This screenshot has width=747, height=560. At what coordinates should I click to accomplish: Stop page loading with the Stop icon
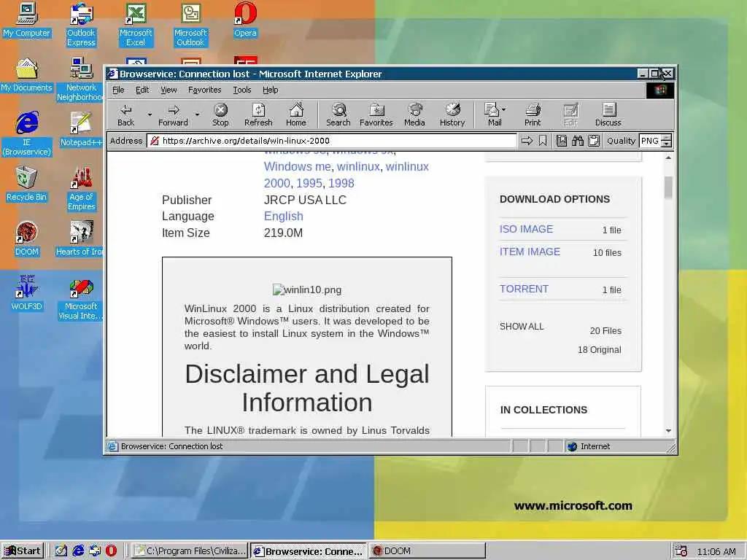click(220, 115)
